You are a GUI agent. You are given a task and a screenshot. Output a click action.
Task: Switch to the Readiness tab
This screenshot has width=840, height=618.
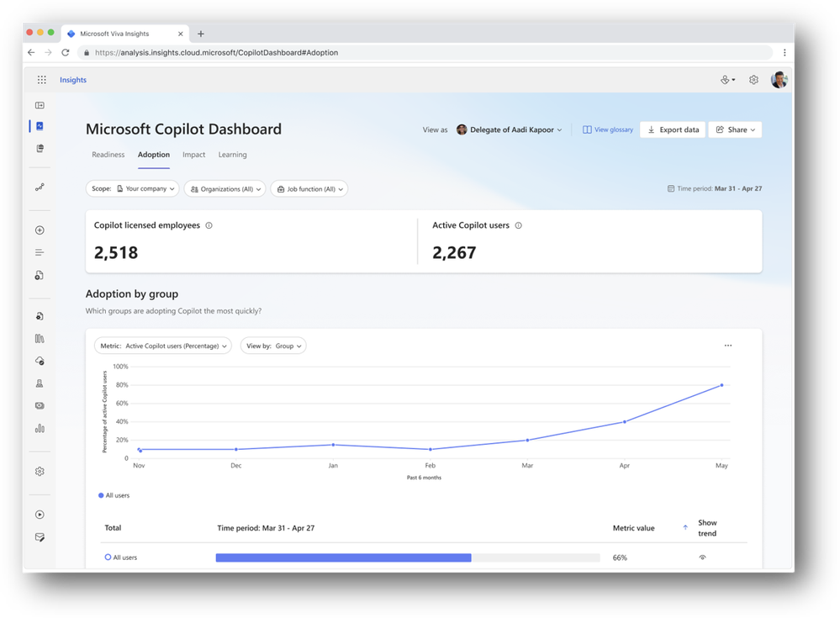click(x=108, y=155)
